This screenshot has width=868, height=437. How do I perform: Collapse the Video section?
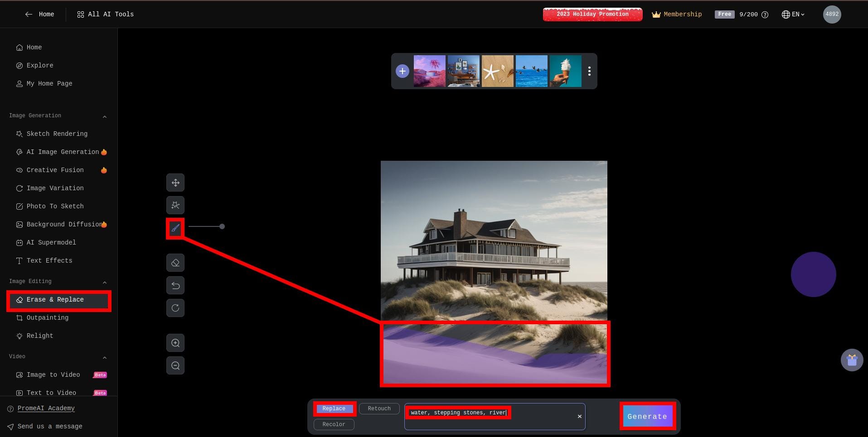tap(105, 357)
